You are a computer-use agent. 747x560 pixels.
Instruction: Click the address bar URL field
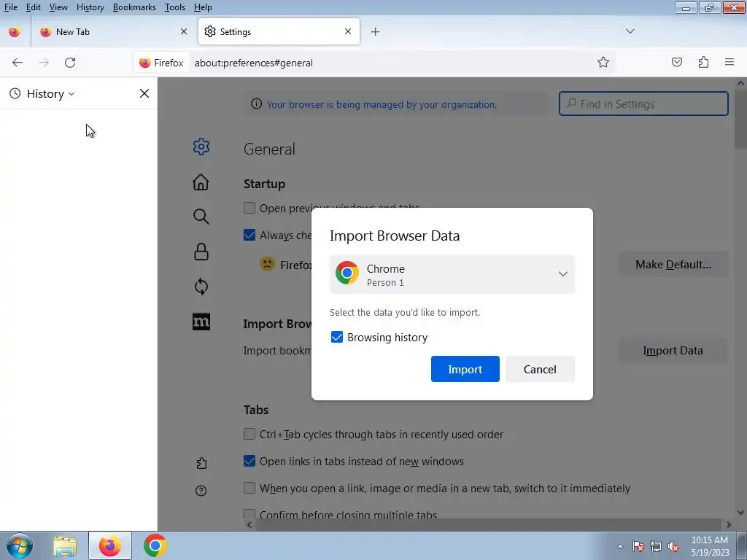point(391,63)
